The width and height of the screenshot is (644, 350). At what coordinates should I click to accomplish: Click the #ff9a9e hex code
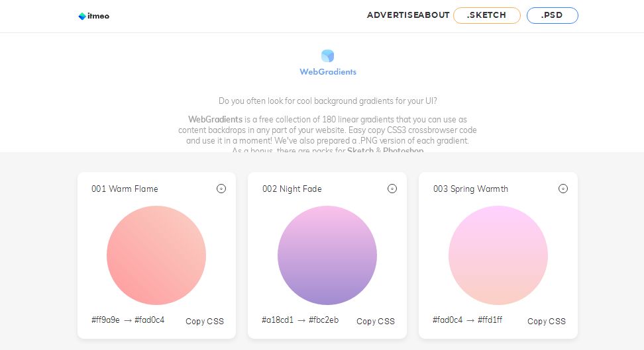click(x=105, y=320)
